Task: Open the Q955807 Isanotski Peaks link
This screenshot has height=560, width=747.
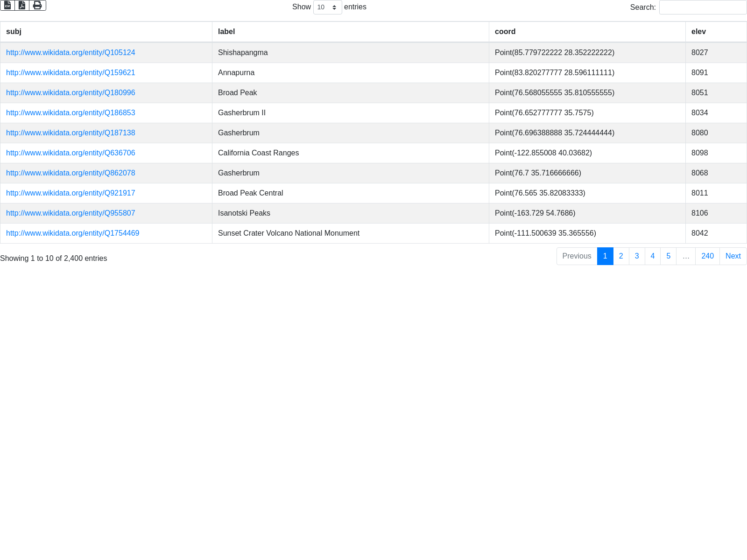Action: click(70, 213)
